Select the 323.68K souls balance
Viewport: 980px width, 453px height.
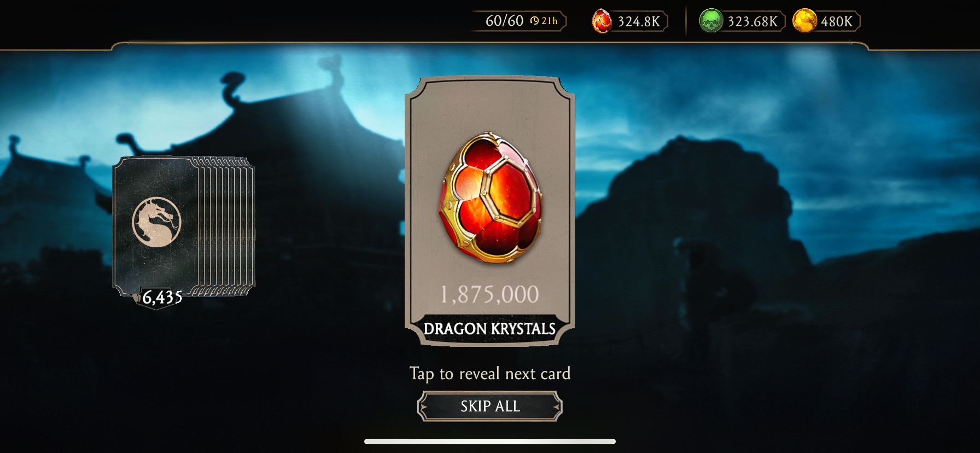752,21
